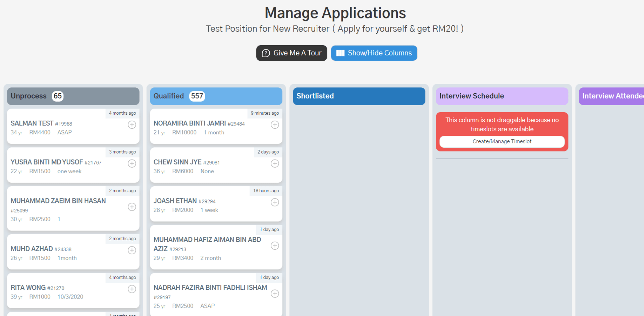Click plus icon on RITA WONG card
This screenshot has width=644, height=316.
click(132, 289)
